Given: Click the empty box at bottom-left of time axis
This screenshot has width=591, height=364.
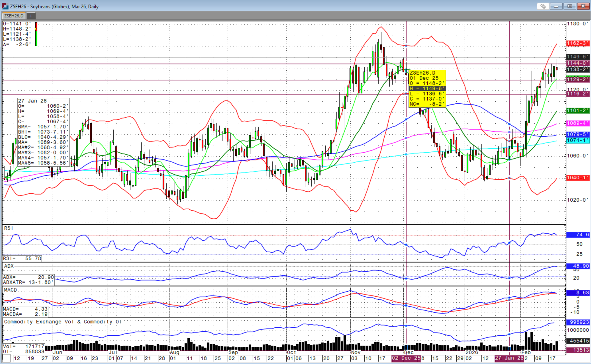Looking at the screenshot, I should [x=6, y=358].
